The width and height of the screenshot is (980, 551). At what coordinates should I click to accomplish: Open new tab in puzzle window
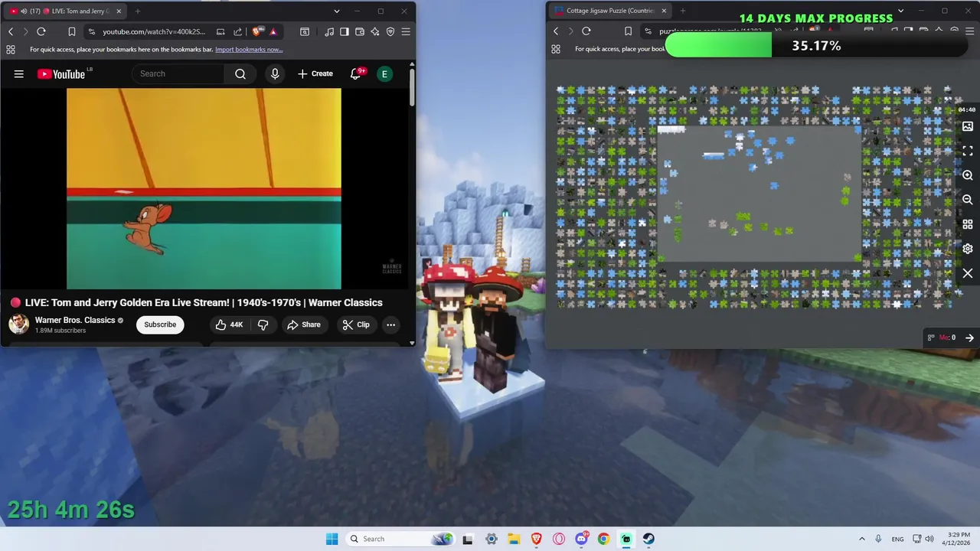tap(683, 11)
